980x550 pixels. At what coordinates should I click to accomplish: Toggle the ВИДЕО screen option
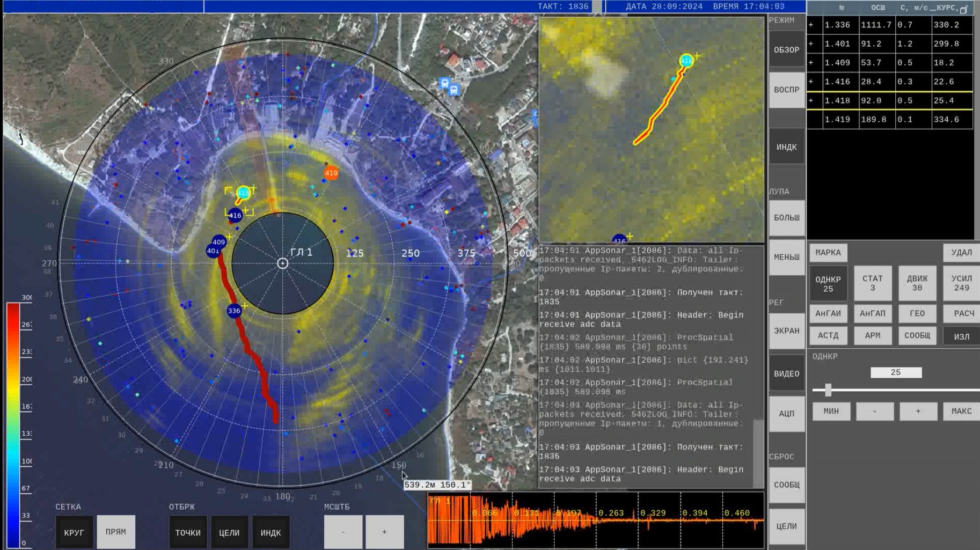pos(786,373)
